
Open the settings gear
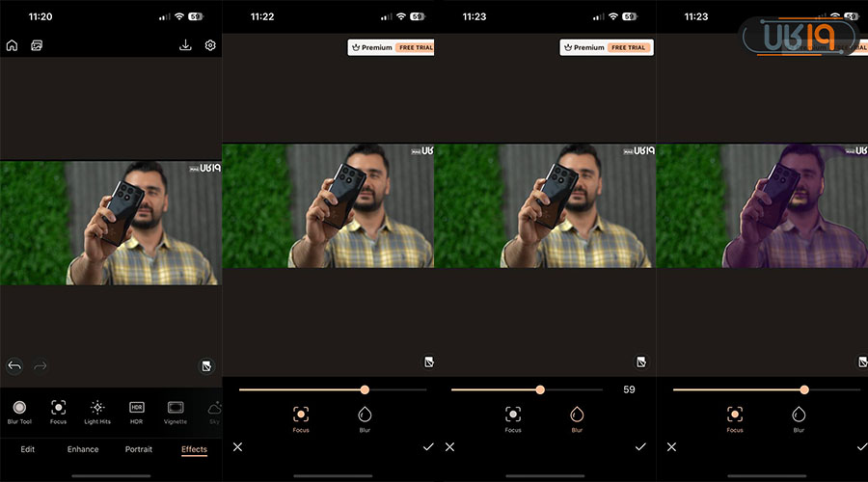click(210, 45)
